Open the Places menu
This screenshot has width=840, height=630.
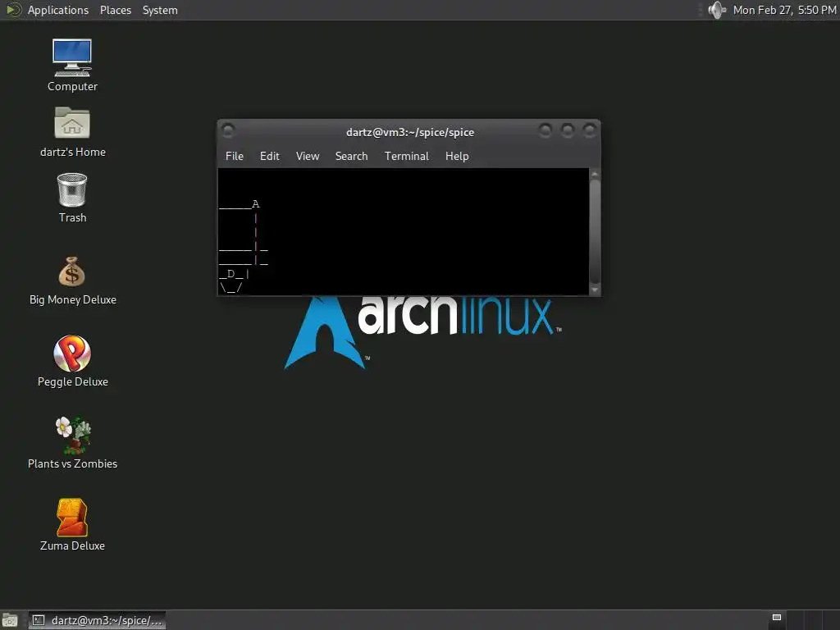pyautogui.click(x=116, y=10)
